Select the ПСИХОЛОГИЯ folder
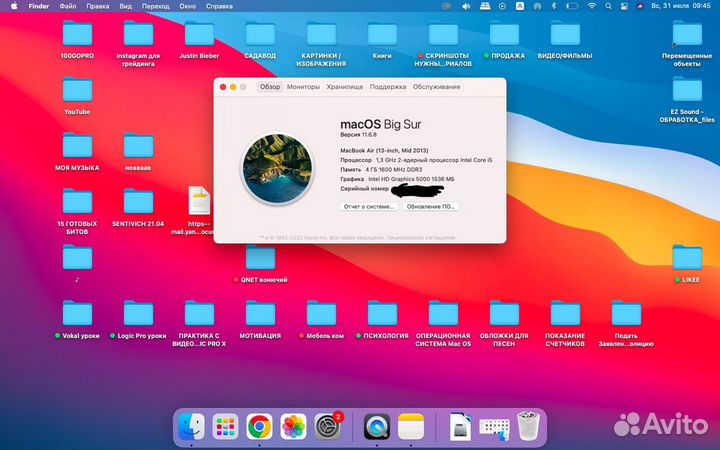Screen dimensions: 720x450 pyautogui.click(x=382, y=314)
